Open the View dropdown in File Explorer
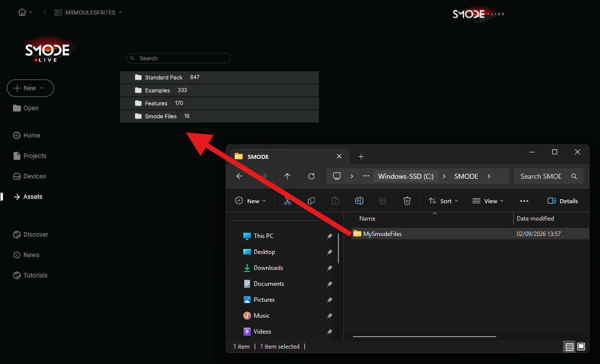Viewport: 600px width, 364px height. coord(488,201)
